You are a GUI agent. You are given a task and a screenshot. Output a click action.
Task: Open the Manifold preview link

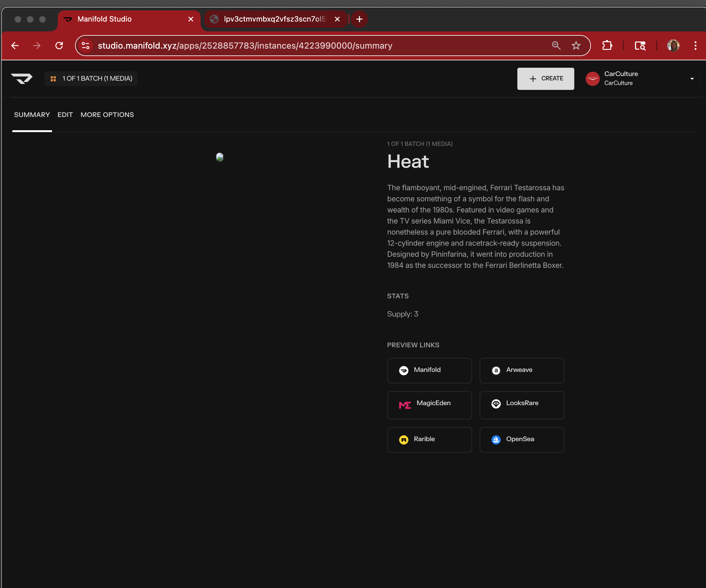[x=429, y=370]
